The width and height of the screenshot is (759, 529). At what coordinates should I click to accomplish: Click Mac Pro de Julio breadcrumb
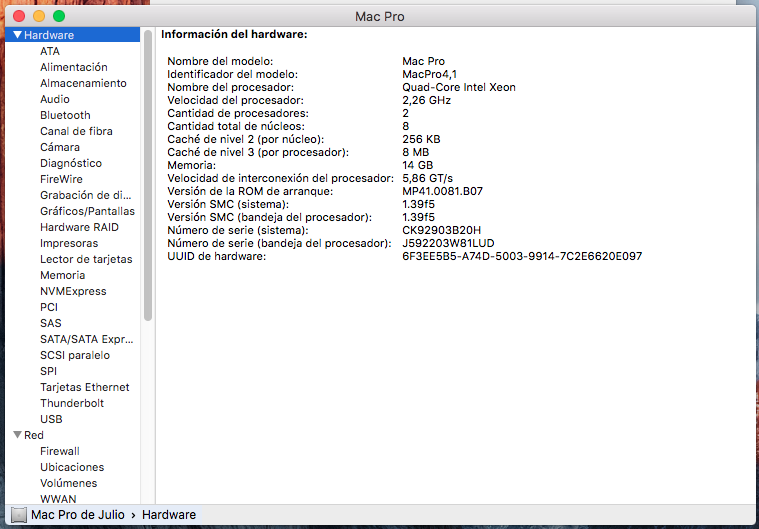[x=77, y=514]
